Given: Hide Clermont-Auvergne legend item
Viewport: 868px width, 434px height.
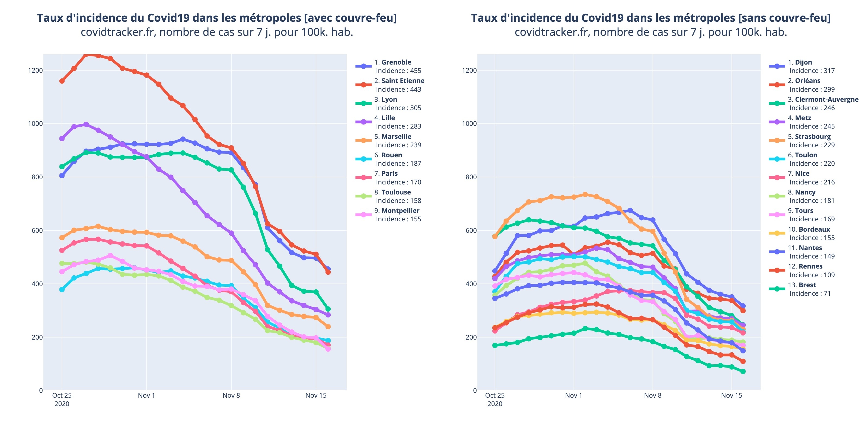Looking at the screenshot, I should (826, 100).
